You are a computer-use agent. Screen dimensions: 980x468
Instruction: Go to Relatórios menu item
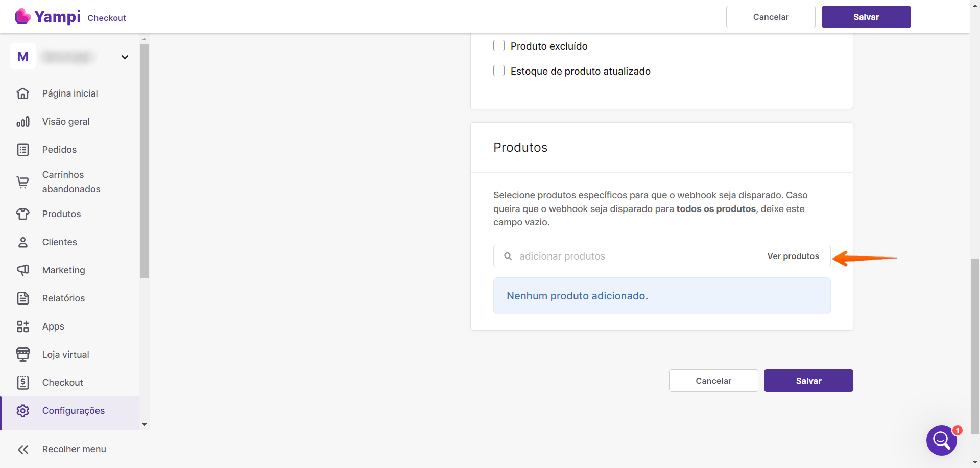pos(63,298)
